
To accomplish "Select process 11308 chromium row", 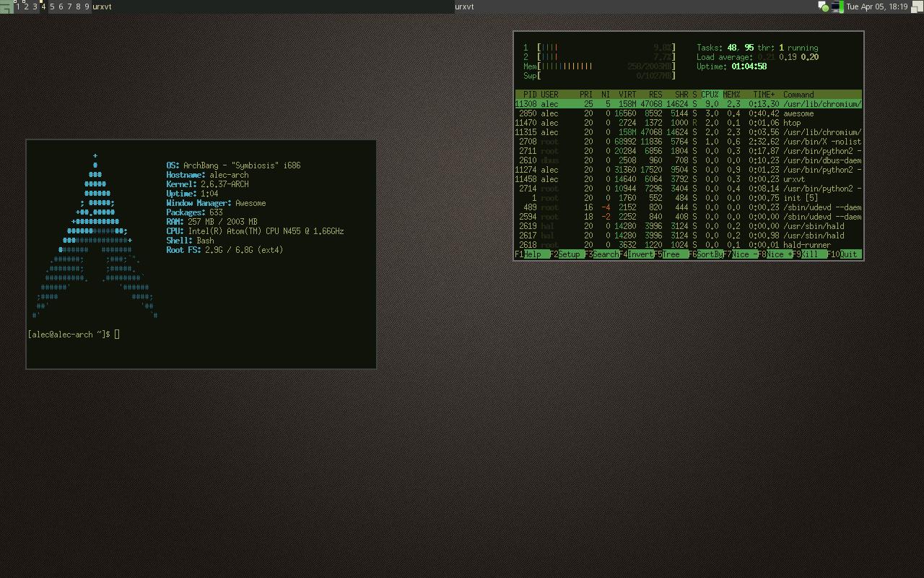I will tap(688, 104).
